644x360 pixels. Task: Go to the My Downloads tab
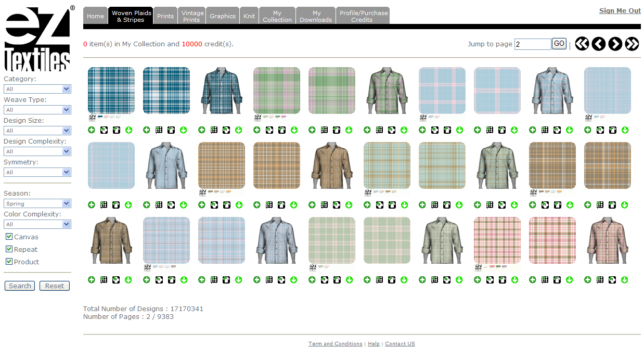click(316, 16)
